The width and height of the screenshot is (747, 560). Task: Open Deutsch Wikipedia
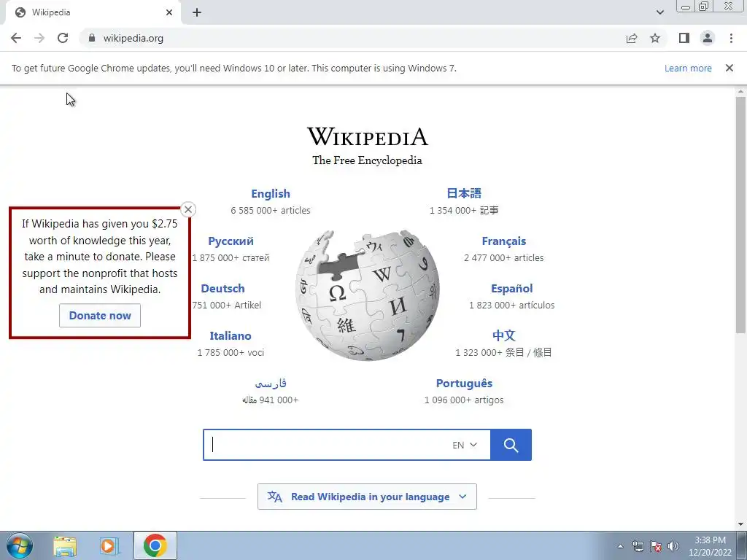[x=223, y=289]
